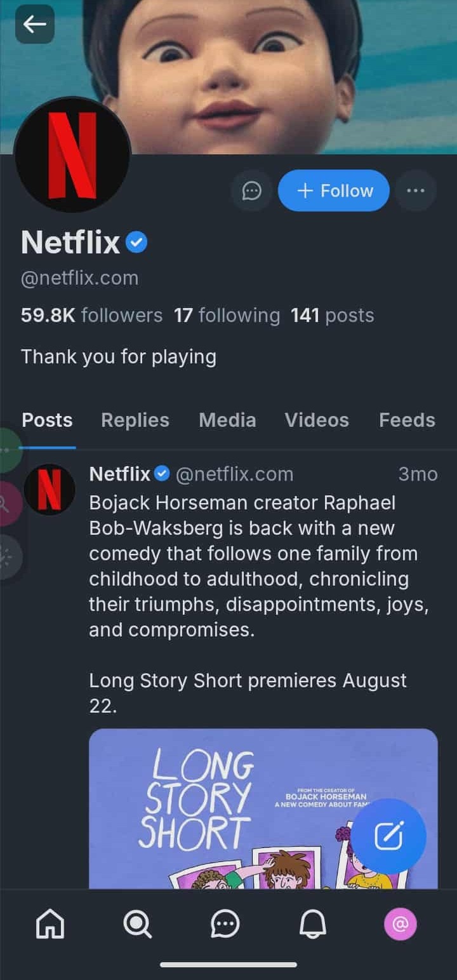
Task: Enlarge the Netflix profile picture
Action: (72, 155)
